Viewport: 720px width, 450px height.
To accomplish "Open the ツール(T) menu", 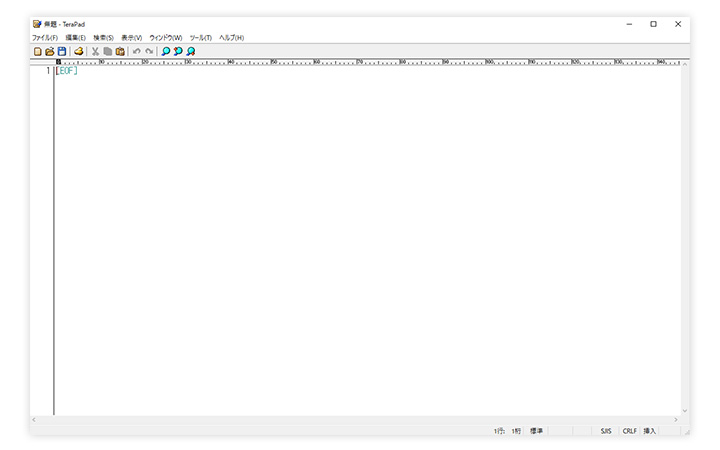I will pos(200,37).
